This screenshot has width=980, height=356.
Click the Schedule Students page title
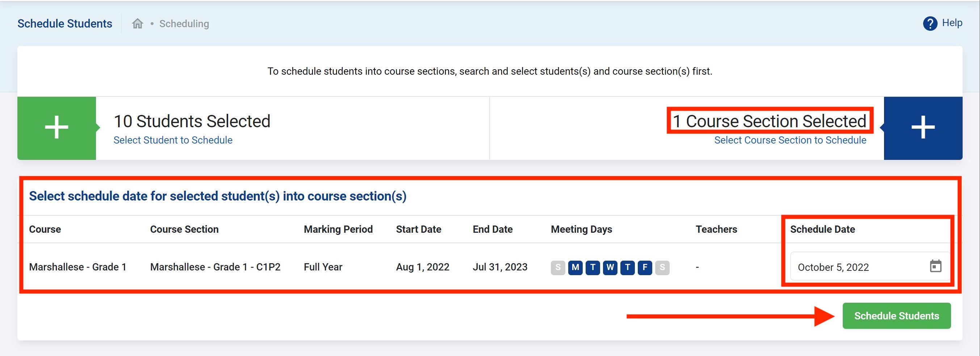65,24
